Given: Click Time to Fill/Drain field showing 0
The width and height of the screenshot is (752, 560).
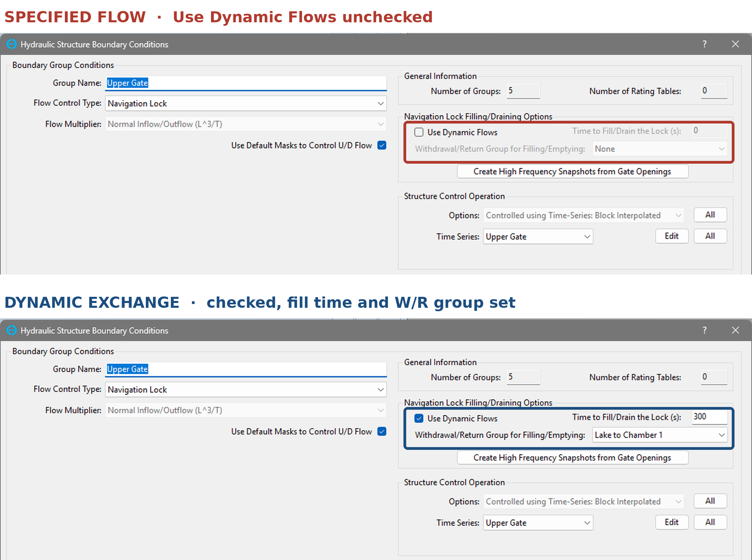Looking at the screenshot, I should pyautogui.click(x=709, y=131).
